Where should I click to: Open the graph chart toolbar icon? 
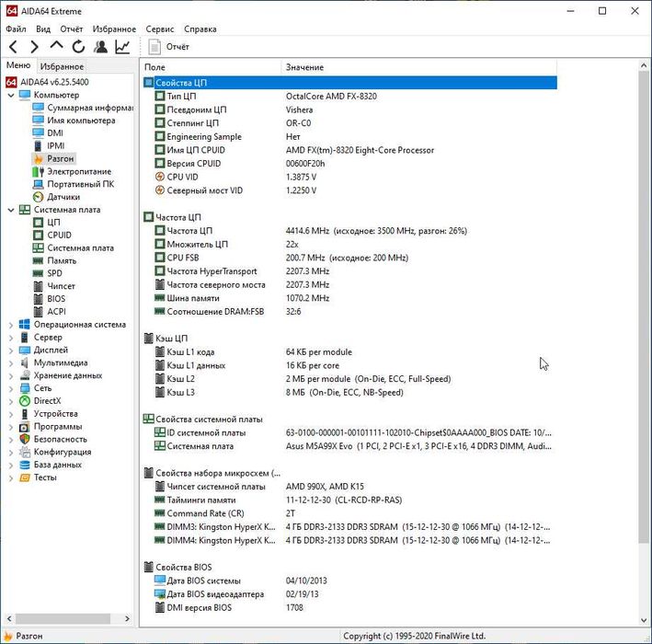(x=122, y=47)
